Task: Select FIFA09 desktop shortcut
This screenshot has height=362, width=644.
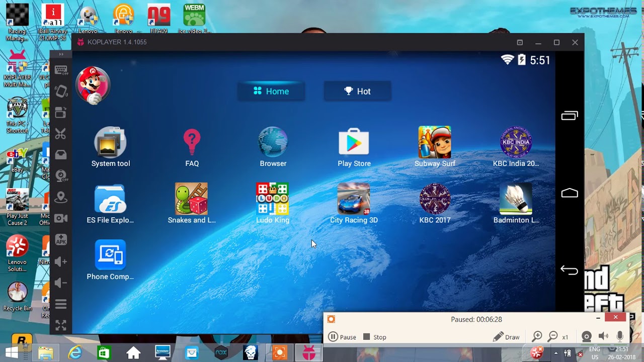Action: [x=158, y=19]
